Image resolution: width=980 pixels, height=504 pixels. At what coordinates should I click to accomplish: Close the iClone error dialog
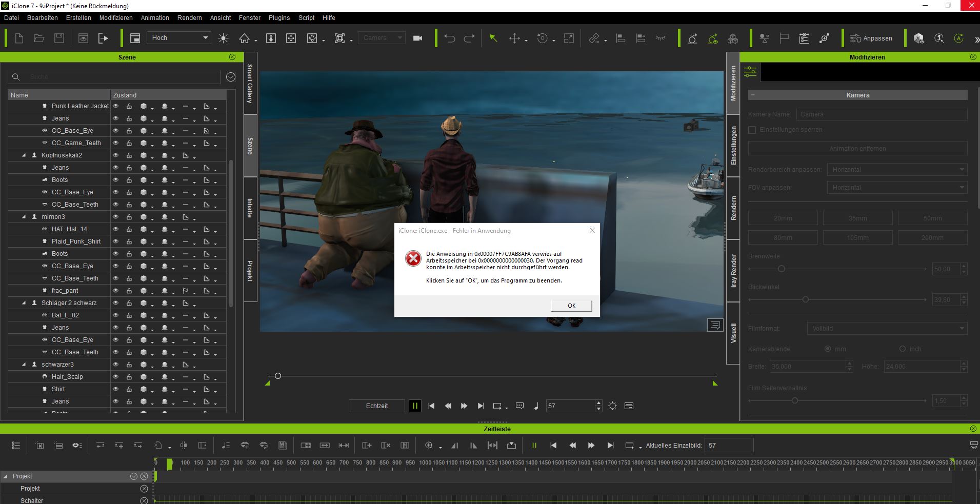point(592,230)
